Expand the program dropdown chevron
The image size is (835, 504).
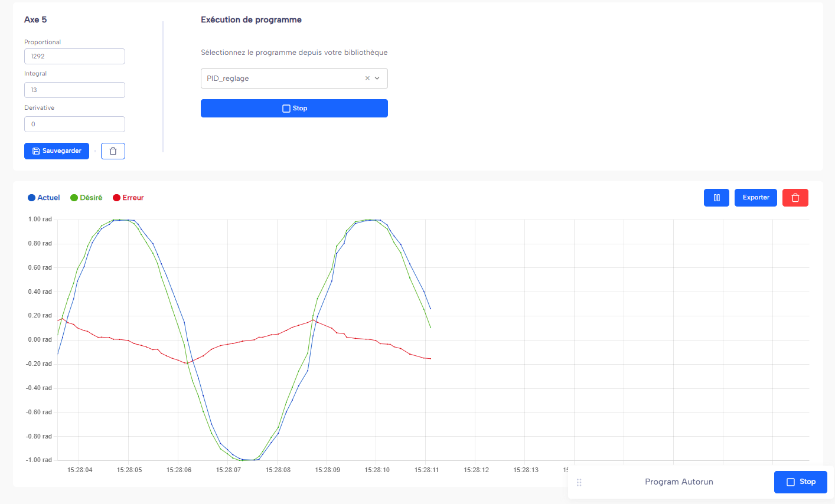pyautogui.click(x=377, y=78)
